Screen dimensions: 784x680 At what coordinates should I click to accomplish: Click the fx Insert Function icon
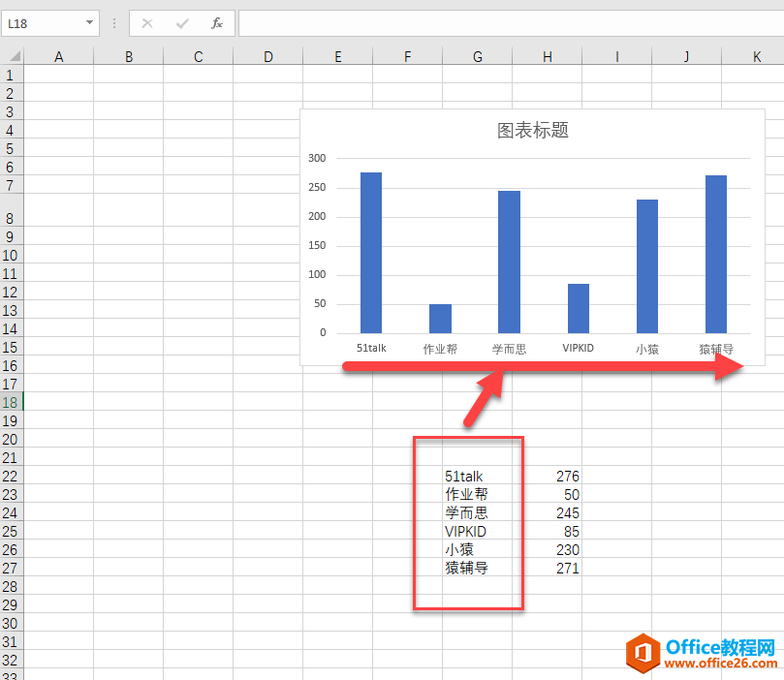[216, 23]
